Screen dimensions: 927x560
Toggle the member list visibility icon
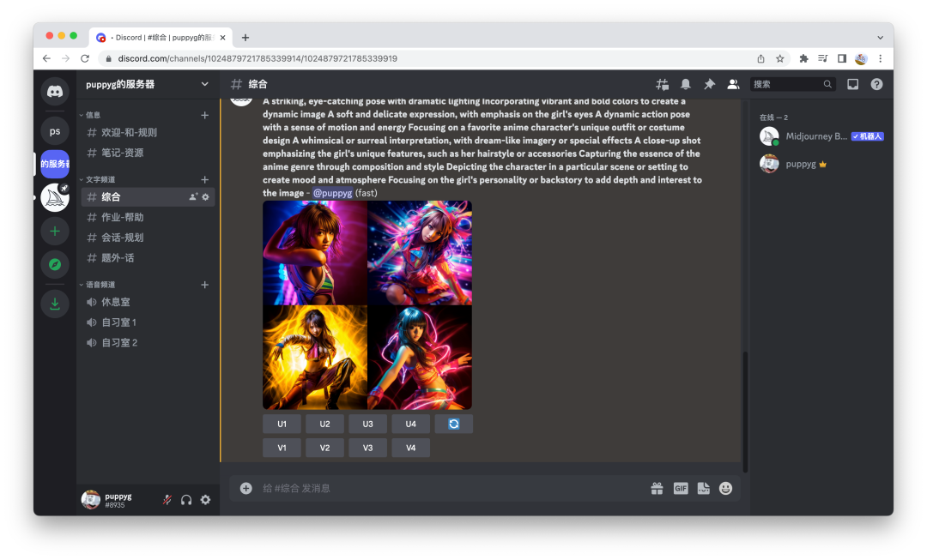point(733,84)
